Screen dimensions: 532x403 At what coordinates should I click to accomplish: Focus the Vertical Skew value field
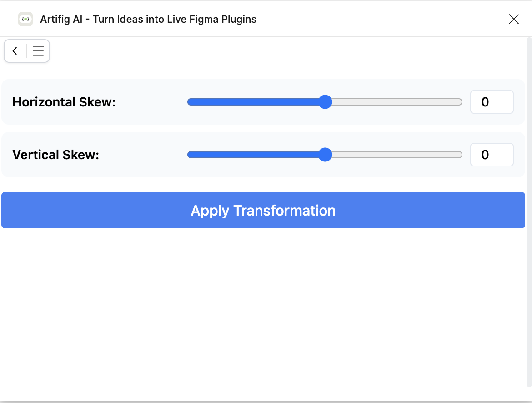[x=492, y=155]
